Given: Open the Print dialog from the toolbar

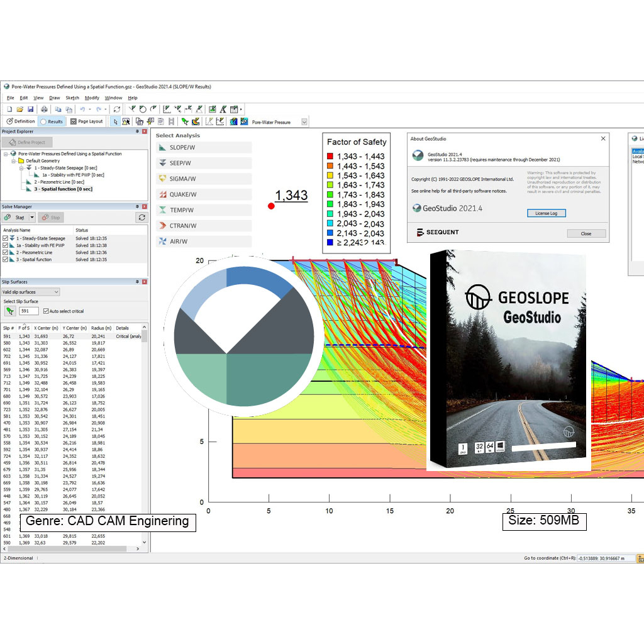Looking at the screenshot, I should coord(44,109).
